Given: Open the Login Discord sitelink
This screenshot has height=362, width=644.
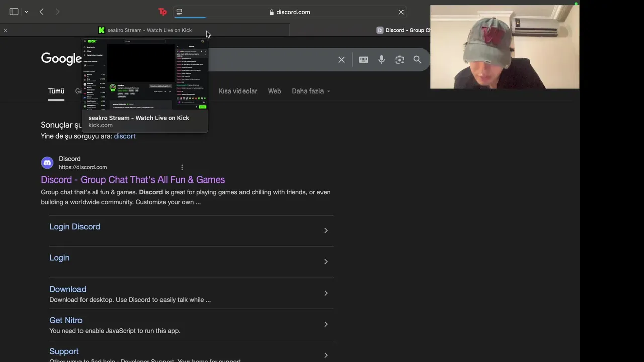Looking at the screenshot, I should tap(74, 227).
